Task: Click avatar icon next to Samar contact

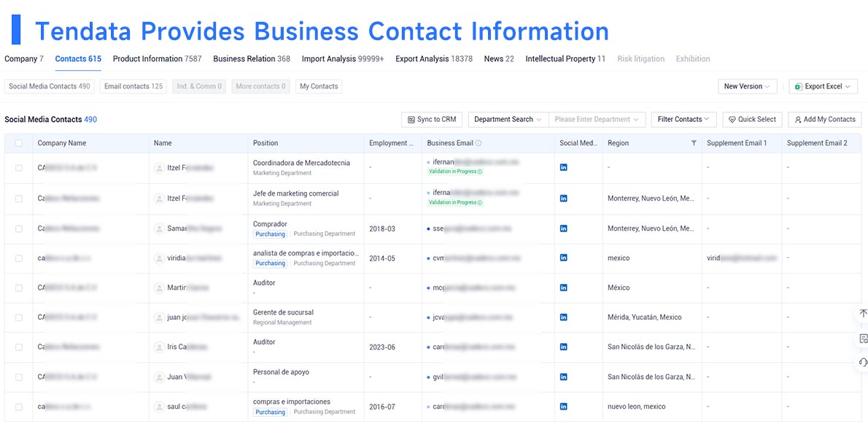Action: 160,229
